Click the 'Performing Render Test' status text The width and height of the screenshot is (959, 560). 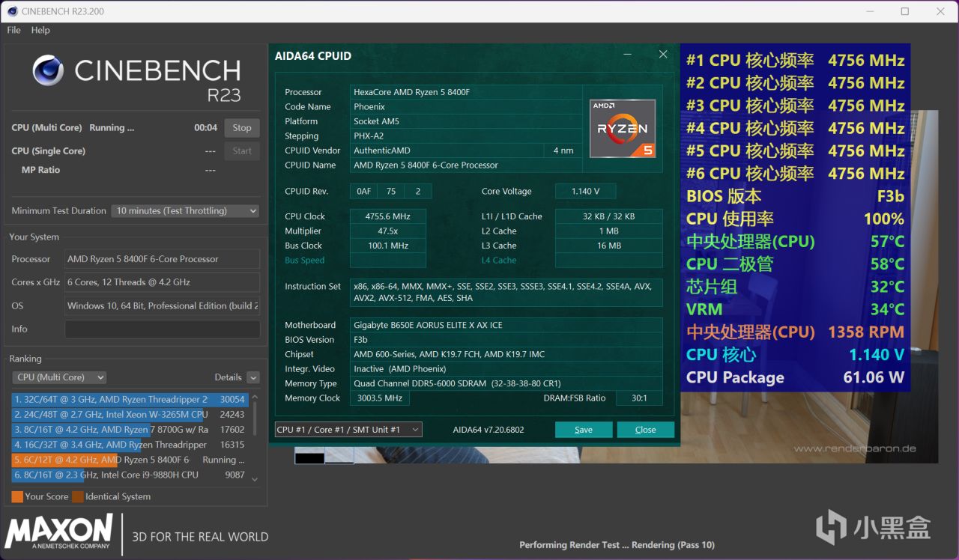[x=617, y=545]
